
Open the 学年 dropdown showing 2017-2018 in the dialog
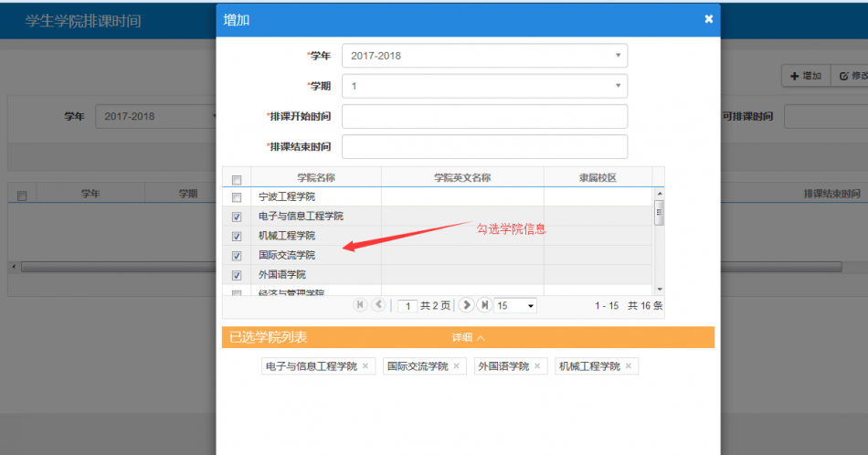coord(484,56)
